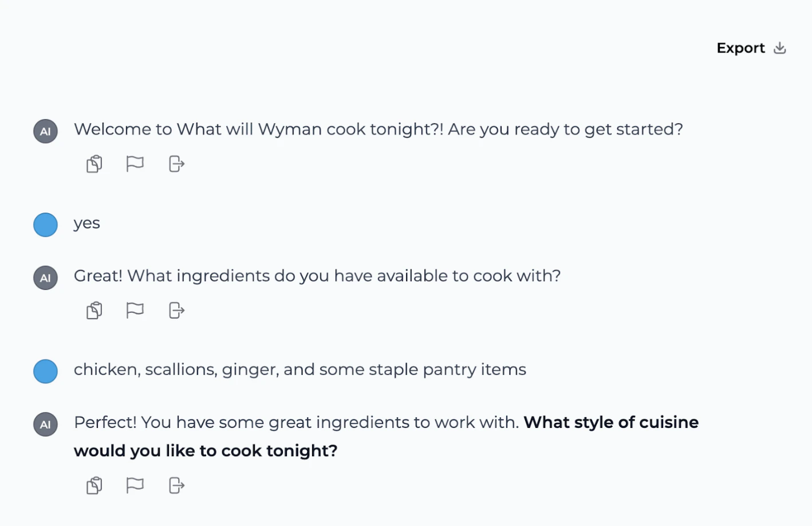812x526 pixels.
Task: Flag the cuisine style message
Action: click(x=135, y=486)
